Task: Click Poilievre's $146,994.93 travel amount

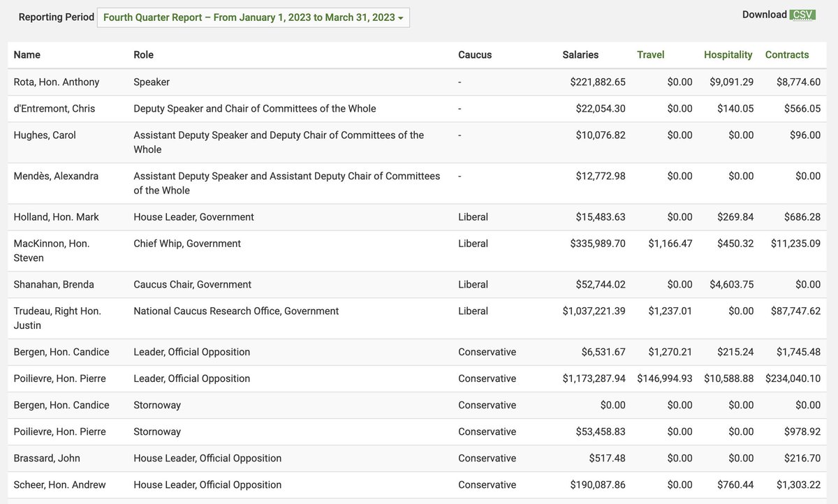Action: pyautogui.click(x=665, y=378)
